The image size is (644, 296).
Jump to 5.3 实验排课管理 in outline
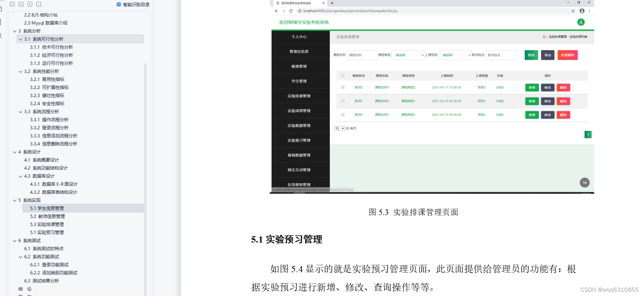[x=47, y=225]
